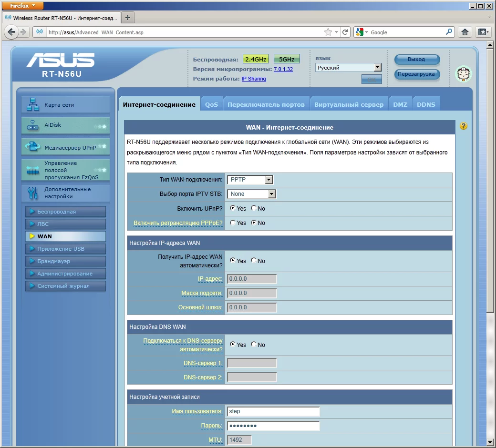
Task: Click the Network Map icon (Карта сети)
Action: [x=33, y=104]
